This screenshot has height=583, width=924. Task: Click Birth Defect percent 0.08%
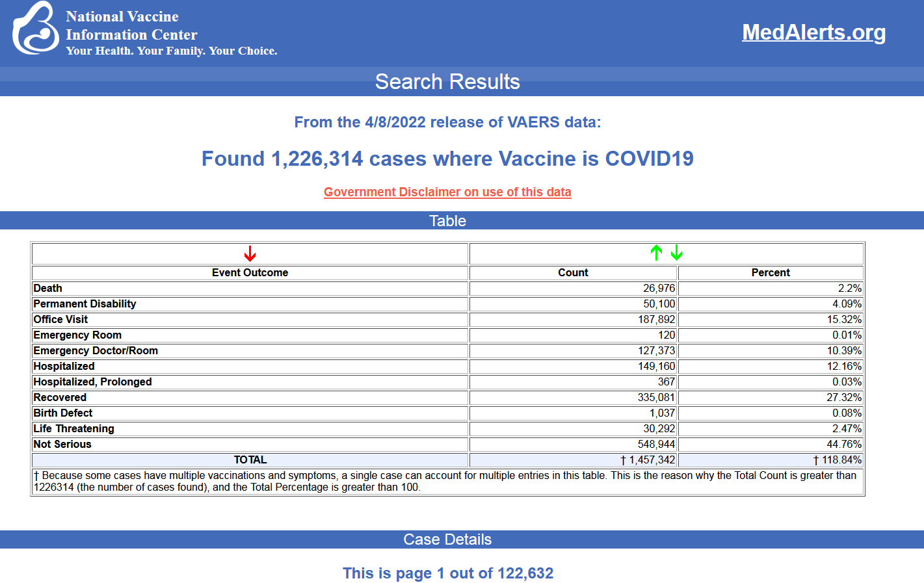[847, 413]
